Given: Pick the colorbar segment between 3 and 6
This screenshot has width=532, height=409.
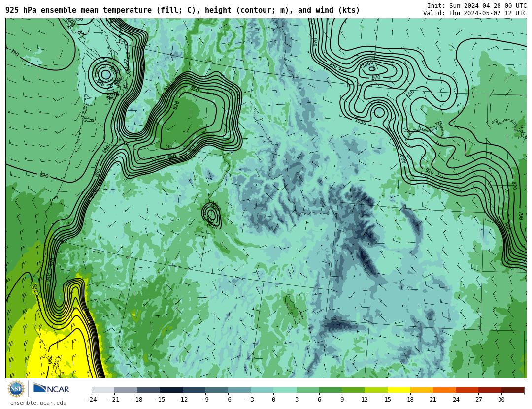Looking at the screenshot, I should click(x=308, y=390).
